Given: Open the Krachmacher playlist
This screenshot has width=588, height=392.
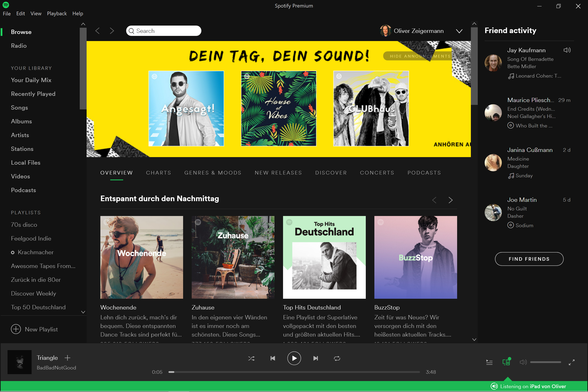Looking at the screenshot, I should pyautogui.click(x=36, y=252).
